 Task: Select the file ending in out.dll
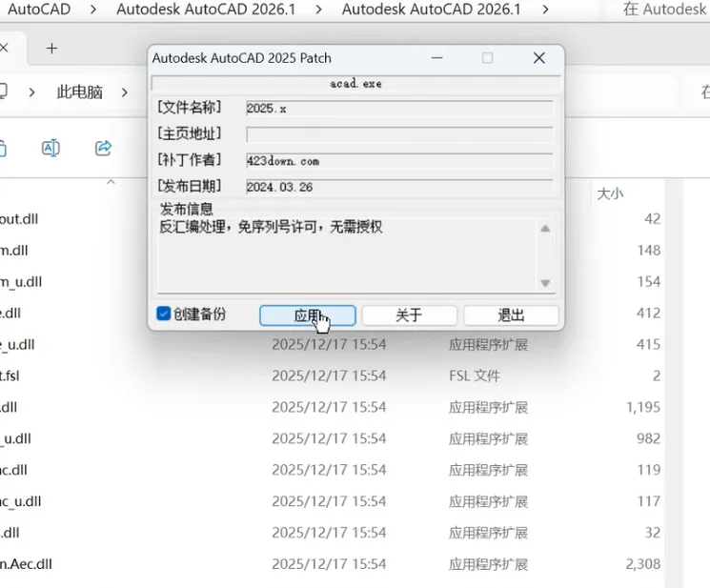pyautogui.click(x=19, y=219)
